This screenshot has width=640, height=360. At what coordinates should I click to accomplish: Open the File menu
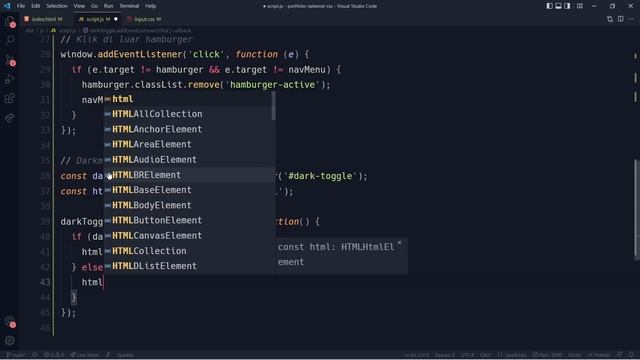click(x=21, y=6)
